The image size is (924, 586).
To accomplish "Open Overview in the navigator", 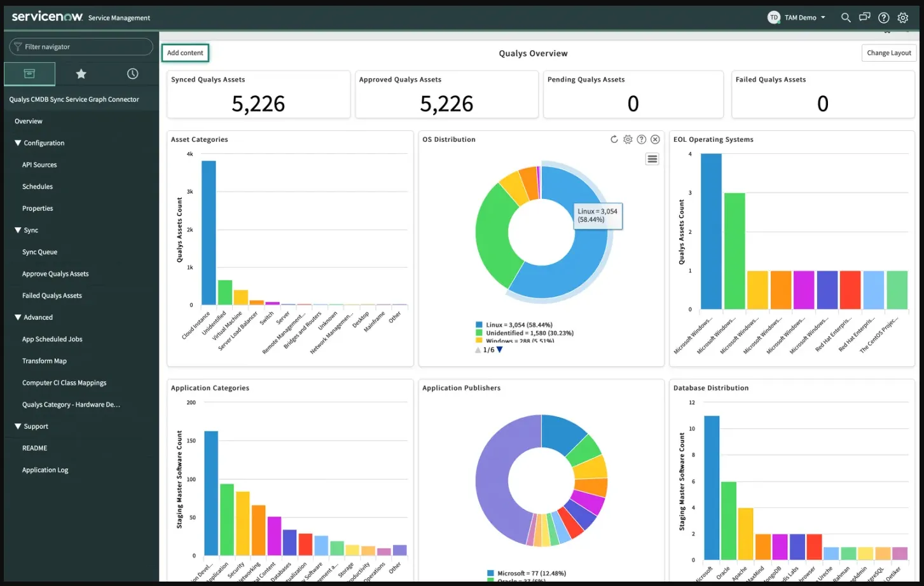I will tap(29, 121).
